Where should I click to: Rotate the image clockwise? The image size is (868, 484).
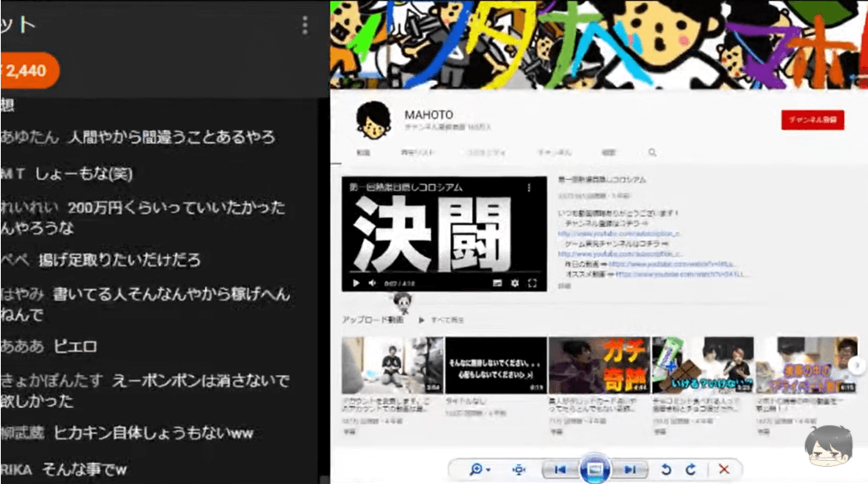pyautogui.click(x=691, y=469)
